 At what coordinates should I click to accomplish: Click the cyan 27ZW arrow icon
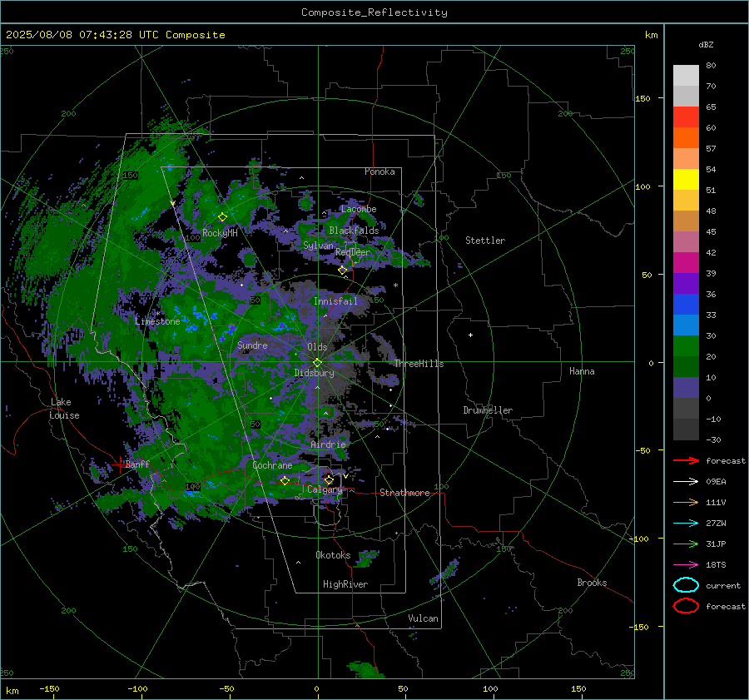click(686, 524)
